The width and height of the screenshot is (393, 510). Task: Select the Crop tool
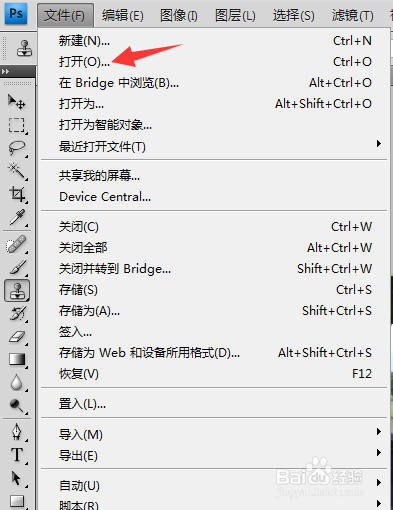tap(16, 194)
